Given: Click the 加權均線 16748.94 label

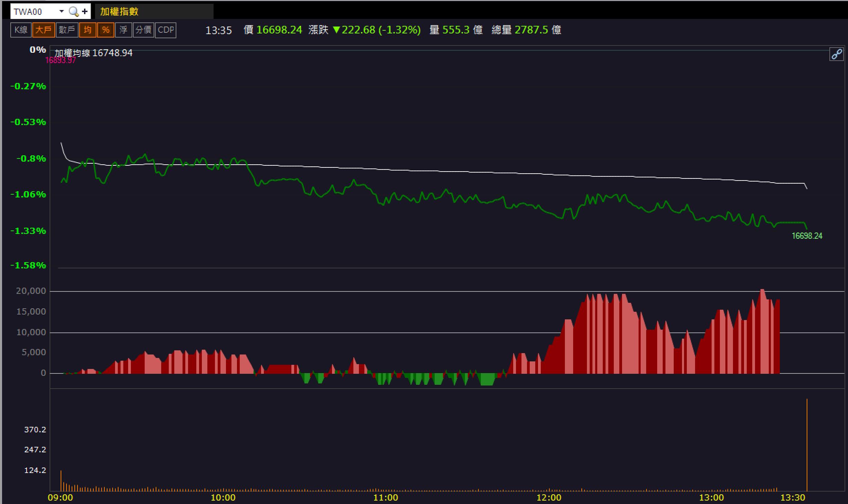Looking at the screenshot, I should (94, 53).
